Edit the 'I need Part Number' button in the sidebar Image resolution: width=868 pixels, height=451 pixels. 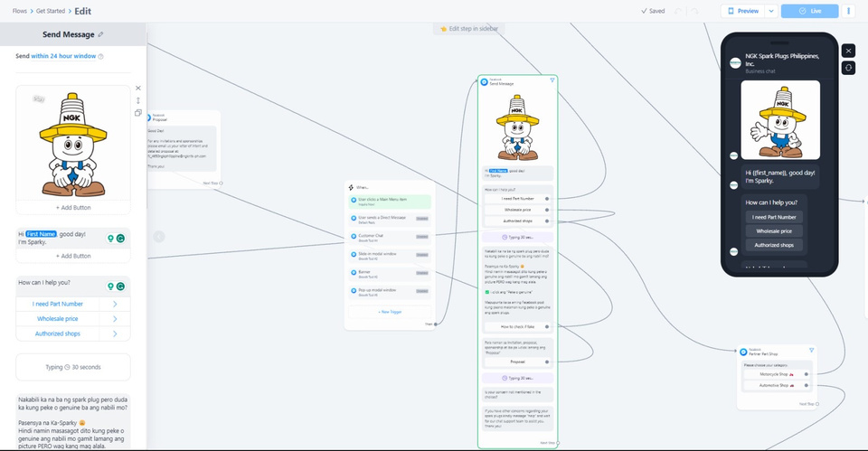click(58, 304)
